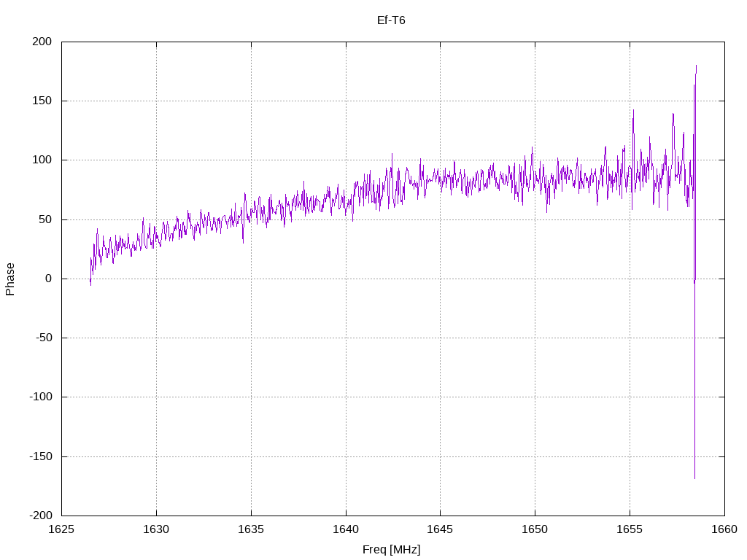
Task: Select the rotated "Phase" y-axis label
Action: 10,279
